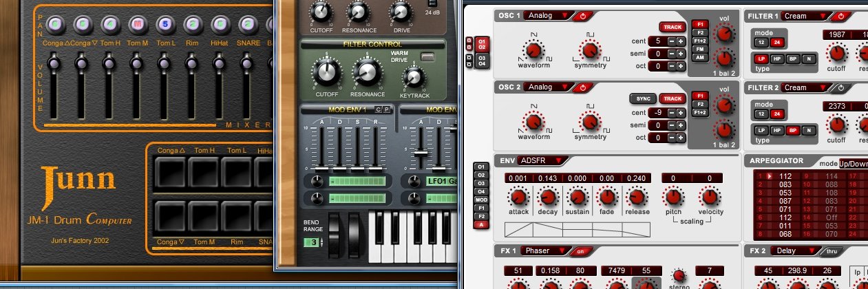Click the Filter 1 cutoff knob
Viewport: 868px width, 289px height.
(x=836, y=53)
